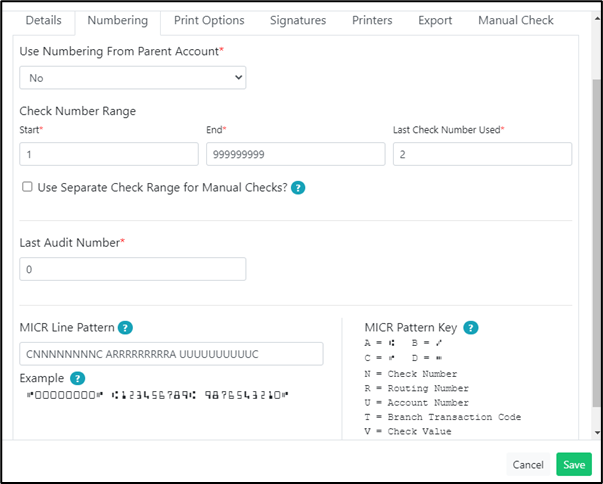Screen dimensions: 603x484
Task: Click MICR Line Pattern help icon
Action: 125,328
